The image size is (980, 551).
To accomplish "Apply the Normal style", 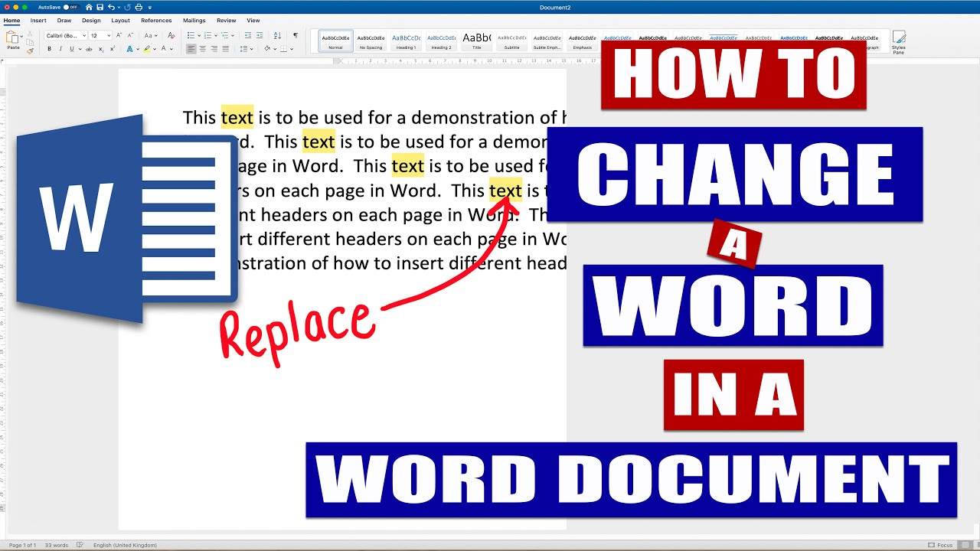I will click(335, 41).
